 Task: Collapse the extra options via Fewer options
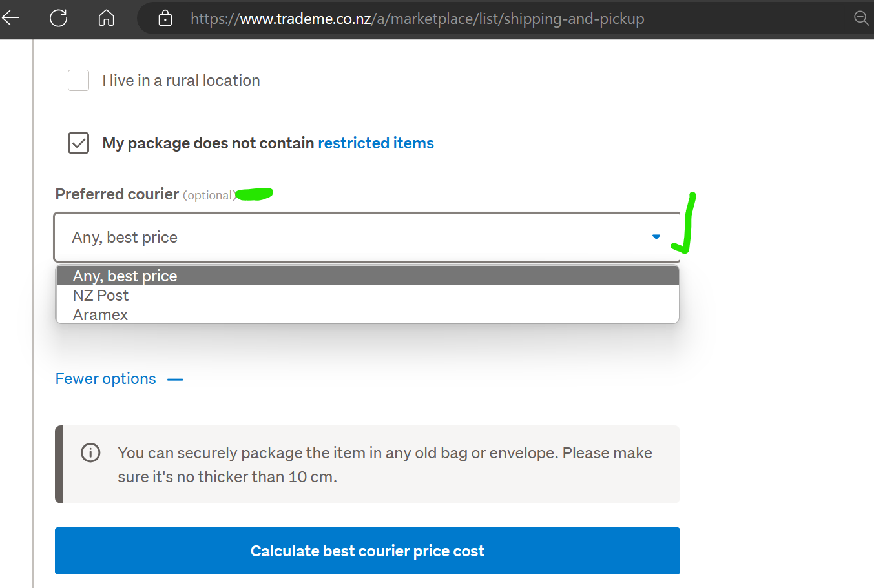[x=106, y=379]
